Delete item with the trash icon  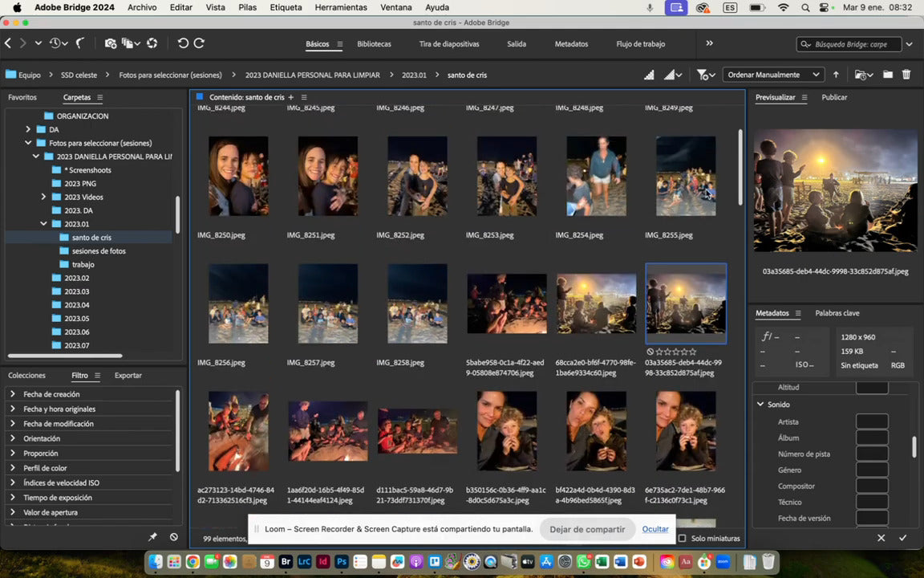click(906, 75)
